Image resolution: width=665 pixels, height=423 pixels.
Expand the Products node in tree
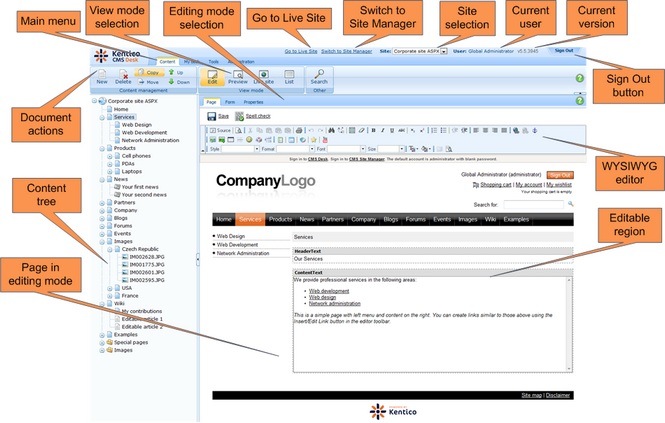(102, 149)
